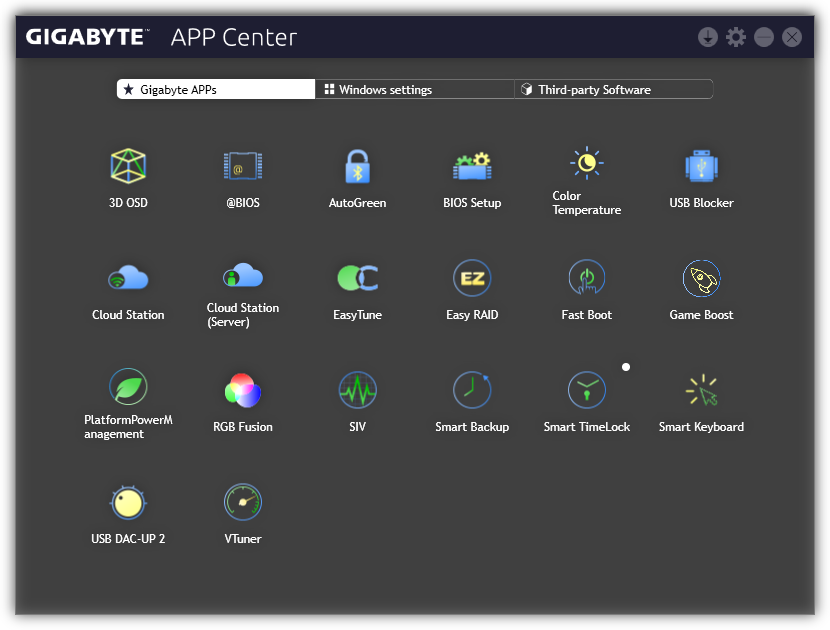
Task: Minimize the APP Center window
Action: 764,37
